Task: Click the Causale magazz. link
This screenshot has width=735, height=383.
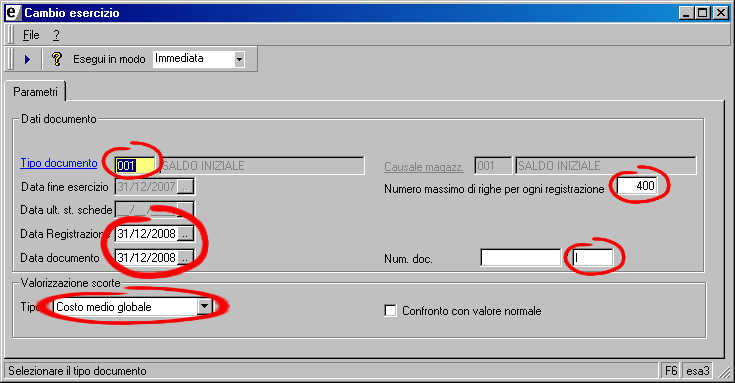Action: tap(424, 167)
